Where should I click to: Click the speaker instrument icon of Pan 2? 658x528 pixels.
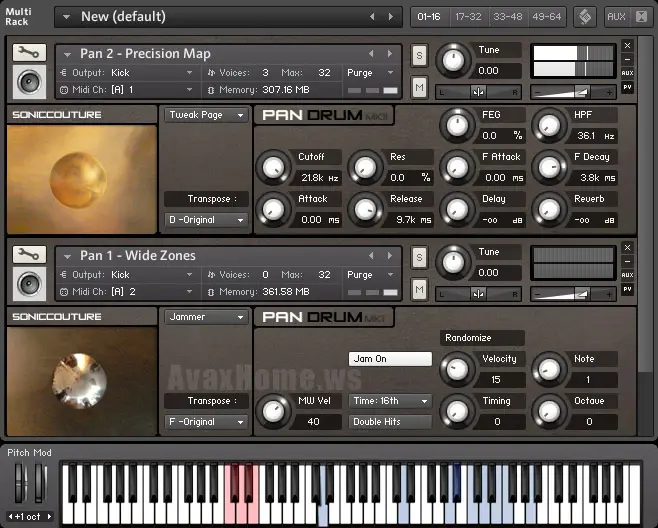(x=29, y=82)
